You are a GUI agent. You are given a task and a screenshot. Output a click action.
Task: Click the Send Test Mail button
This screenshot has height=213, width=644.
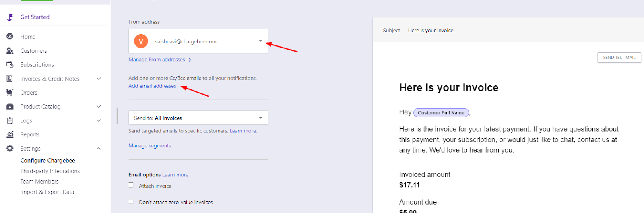click(x=619, y=58)
